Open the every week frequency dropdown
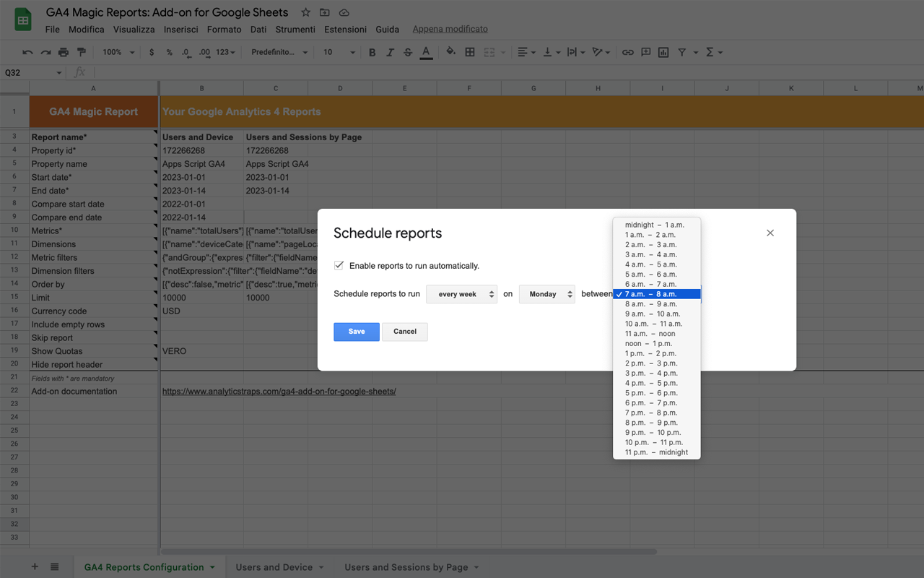Screen dimensions: 924x578 coord(461,294)
